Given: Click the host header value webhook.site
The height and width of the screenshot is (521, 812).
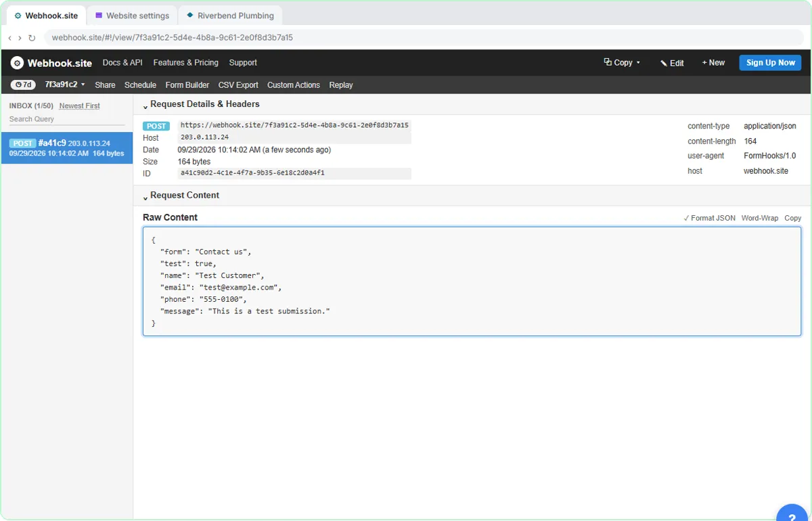Looking at the screenshot, I should [766, 171].
